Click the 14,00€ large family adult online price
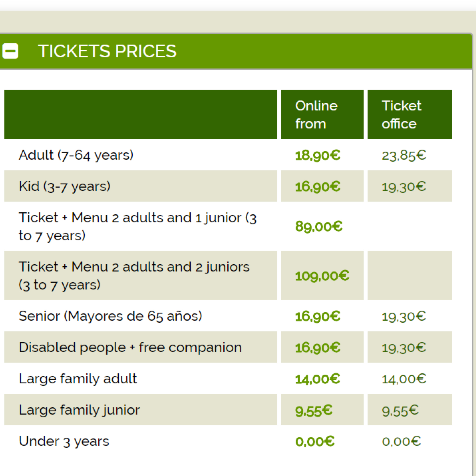This screenshot has width=476, height=476. click(318, 379)
